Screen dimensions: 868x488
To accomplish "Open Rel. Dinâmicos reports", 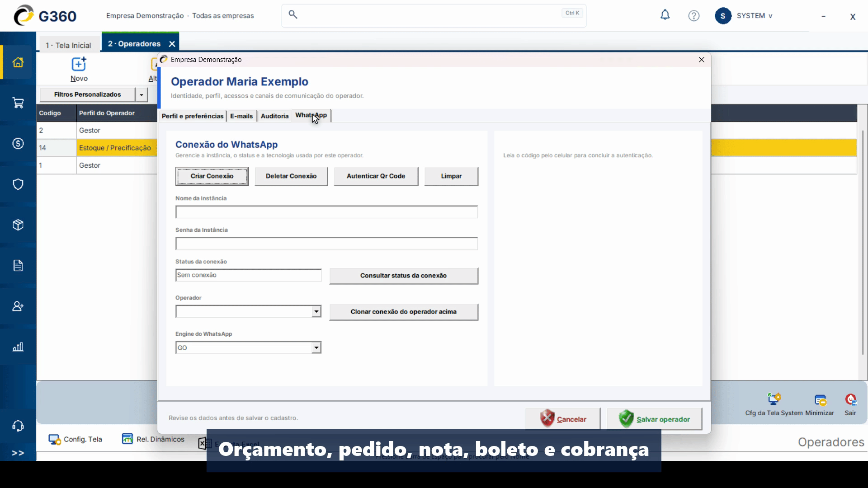I will [153, 439].
